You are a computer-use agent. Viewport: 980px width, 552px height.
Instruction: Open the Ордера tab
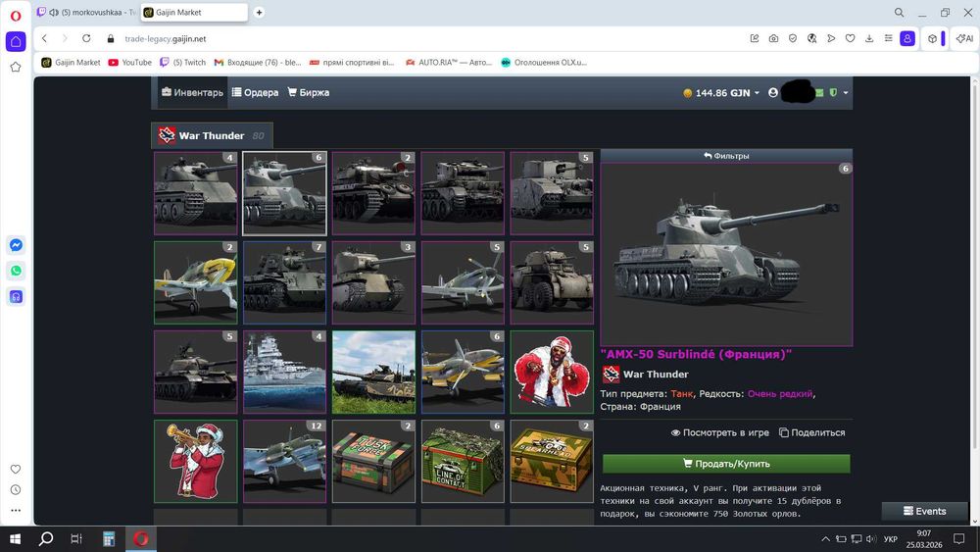tap(255, 92)
